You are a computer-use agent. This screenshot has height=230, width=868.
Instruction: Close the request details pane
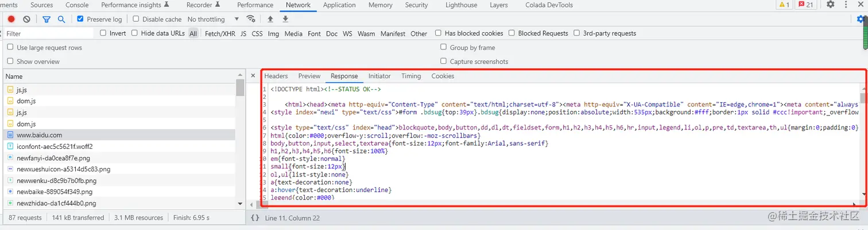(x=253, y=76)
